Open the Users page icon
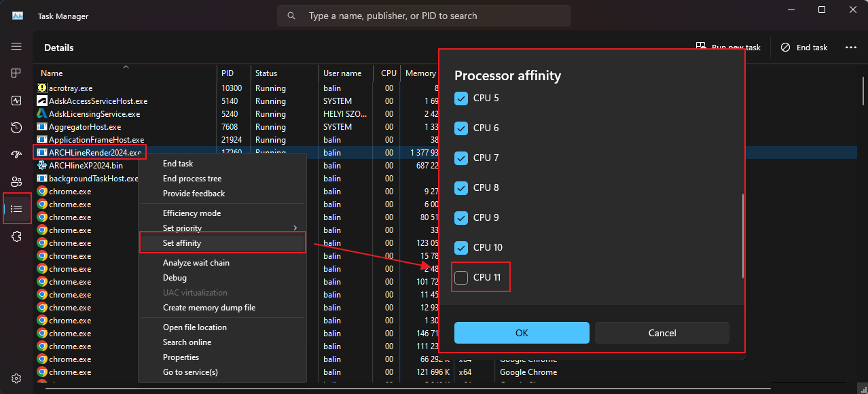868x394 pixels. click(16, 182)
